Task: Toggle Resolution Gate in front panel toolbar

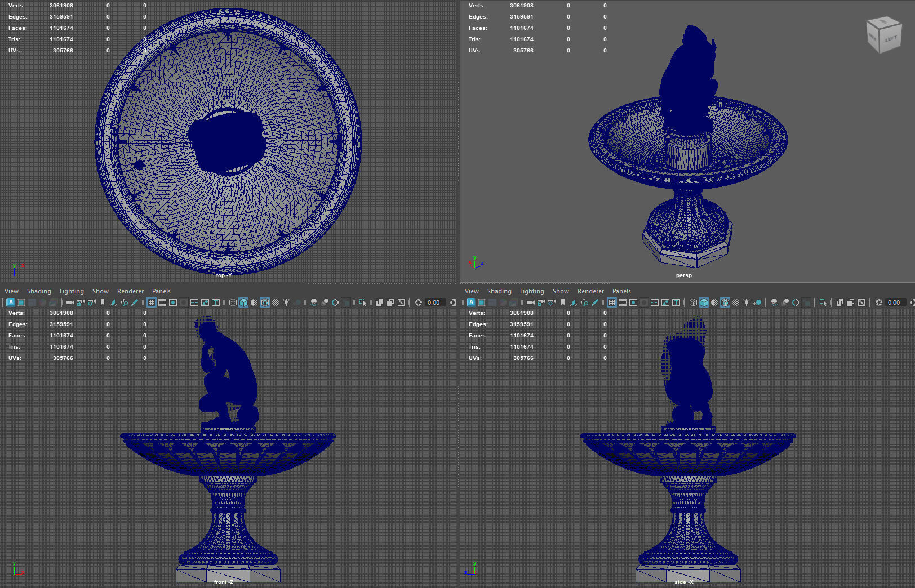Action: [x=173, y=302]
